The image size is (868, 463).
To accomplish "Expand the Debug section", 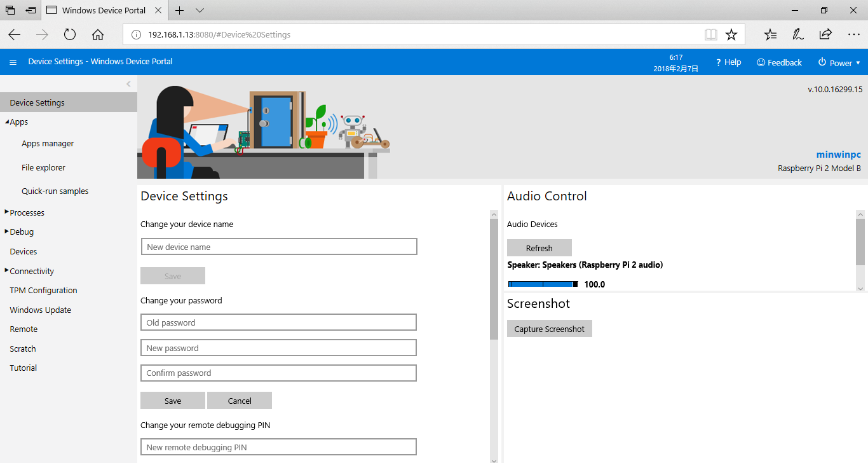I will pos(6,231).
